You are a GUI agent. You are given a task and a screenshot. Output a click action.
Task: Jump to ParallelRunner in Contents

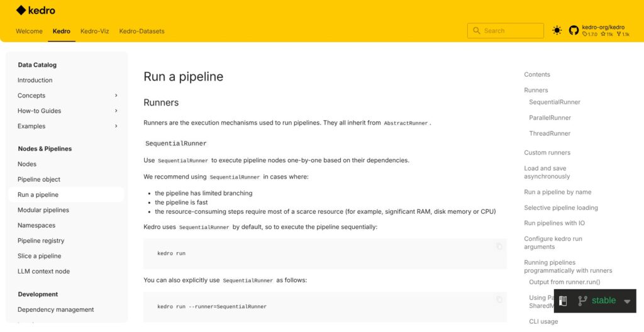[550, 118]
